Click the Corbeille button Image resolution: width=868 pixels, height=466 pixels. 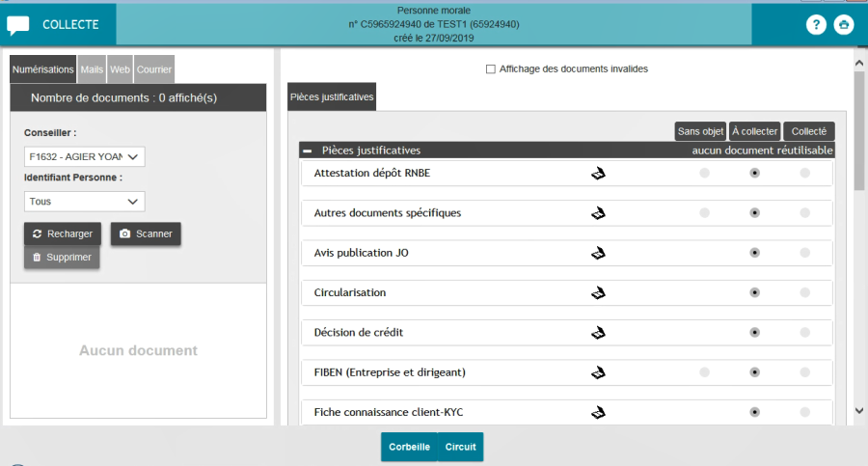pos(409,448)
